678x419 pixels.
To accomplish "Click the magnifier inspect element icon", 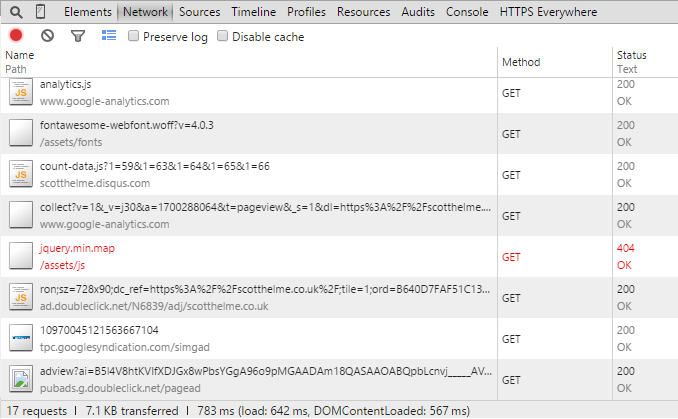I will [x=16, y=12].
